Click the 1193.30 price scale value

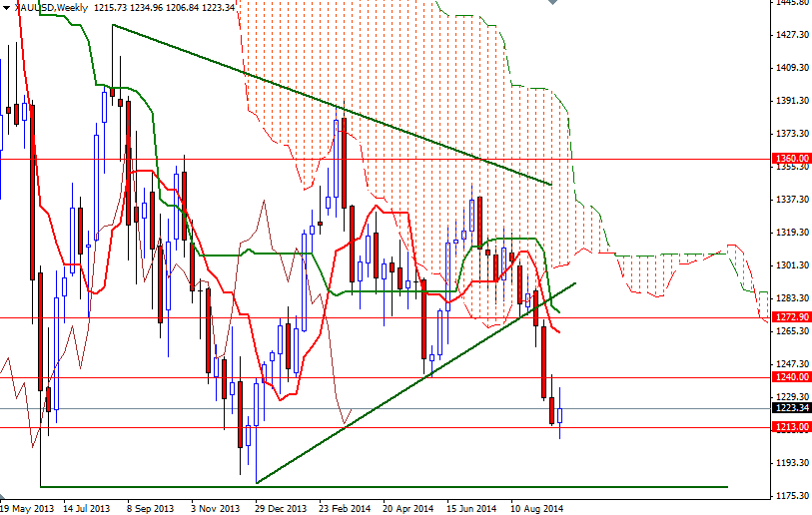pos(793,463)
